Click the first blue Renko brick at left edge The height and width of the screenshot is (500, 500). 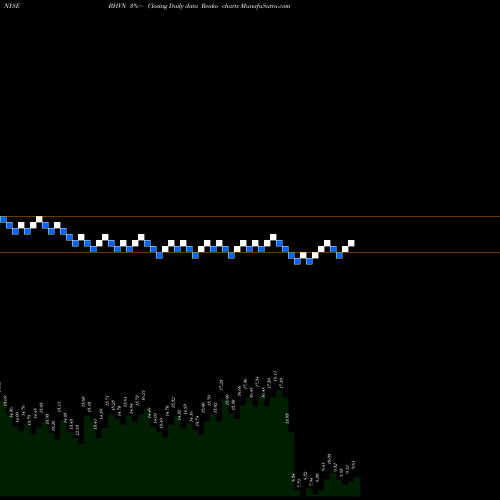(x=3, y=219)
